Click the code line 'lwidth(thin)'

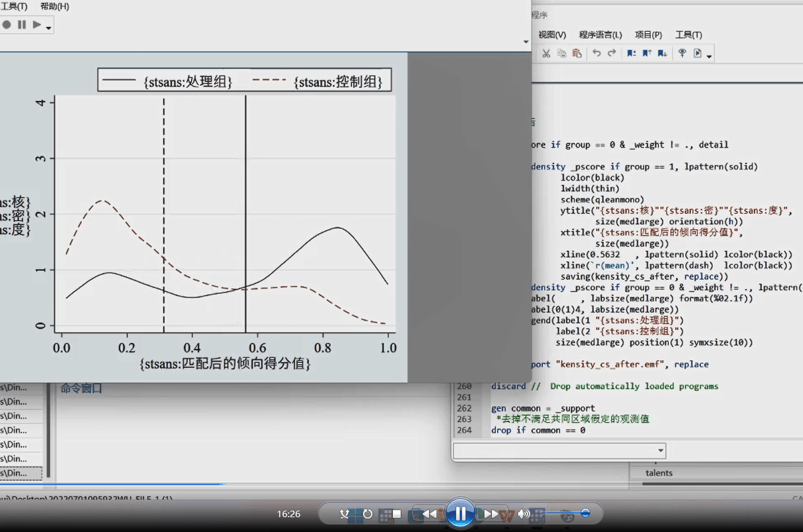click(x=590, y=188)
